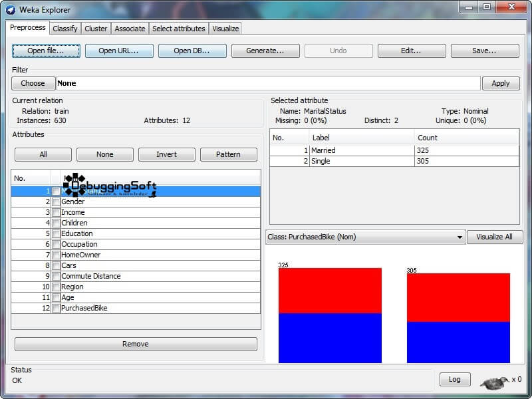Select the Preprocess tab

coord(28,27)
